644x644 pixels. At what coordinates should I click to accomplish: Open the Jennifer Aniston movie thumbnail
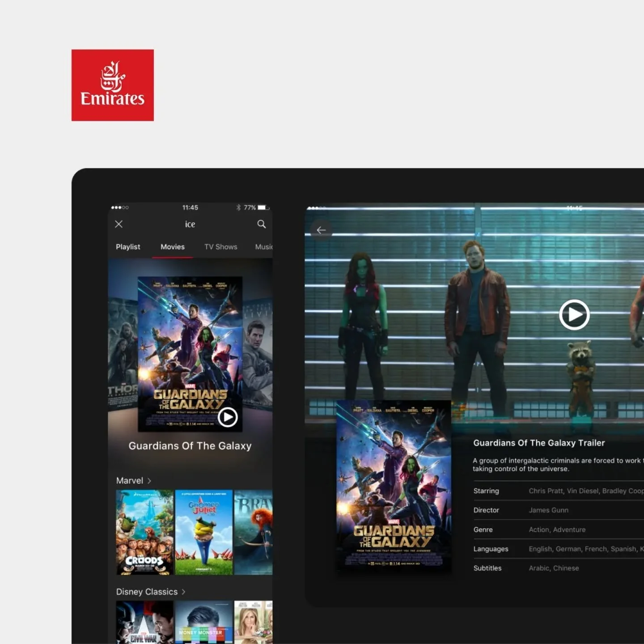254,622
